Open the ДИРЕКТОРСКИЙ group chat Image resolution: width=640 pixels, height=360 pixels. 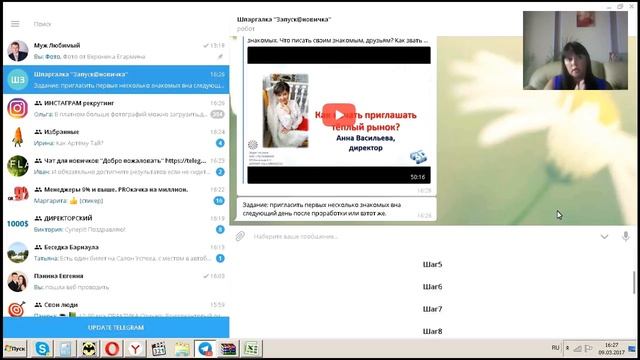point(116,224)
